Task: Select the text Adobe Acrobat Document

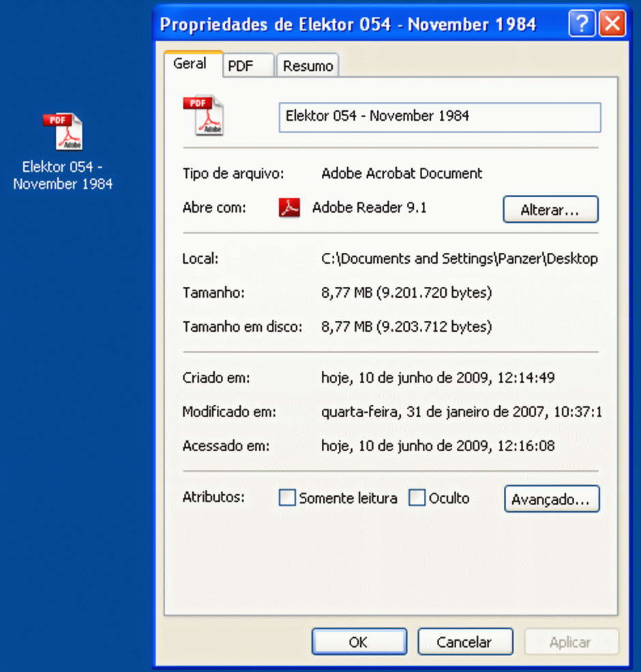Action: point(402,173)
